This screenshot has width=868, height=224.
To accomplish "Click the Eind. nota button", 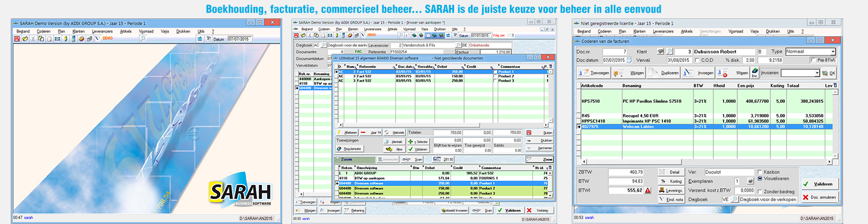I will [671, 200].
